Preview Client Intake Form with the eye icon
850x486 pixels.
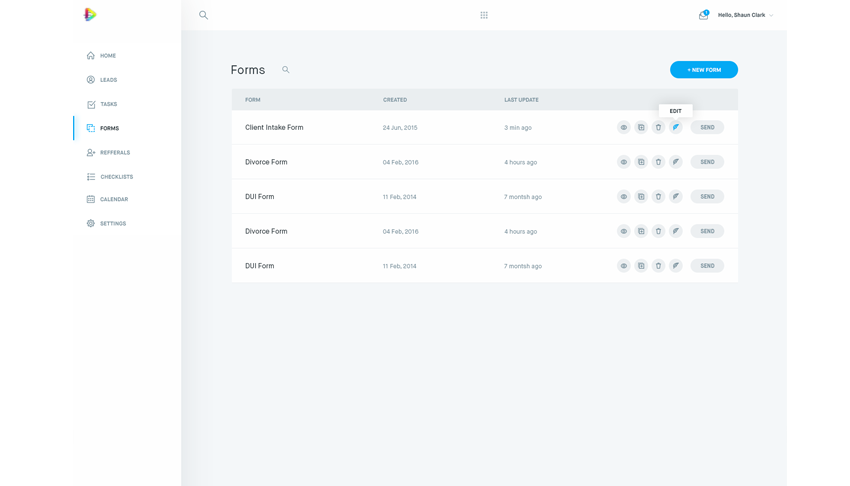[x=623, y=127]
